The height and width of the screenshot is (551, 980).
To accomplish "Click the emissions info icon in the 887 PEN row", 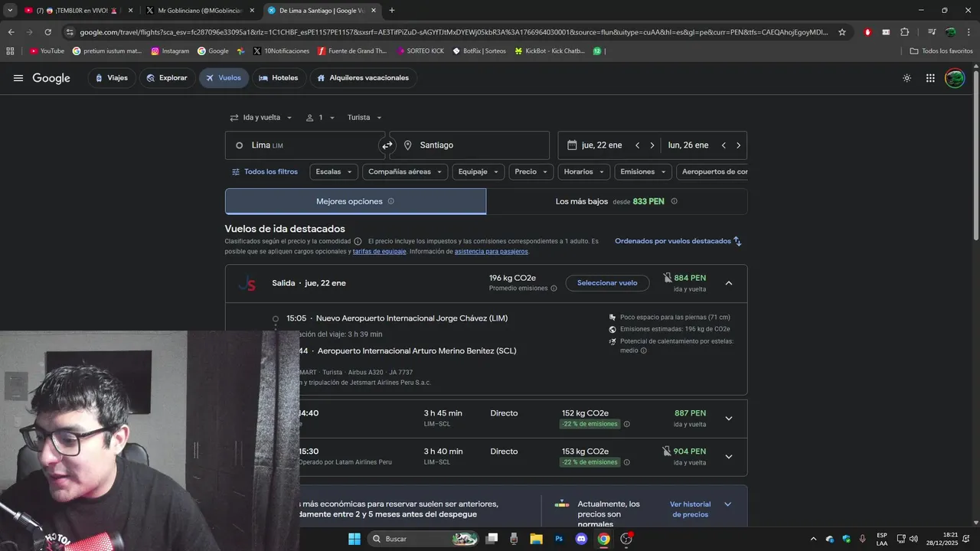I will [x=626, y=424].
